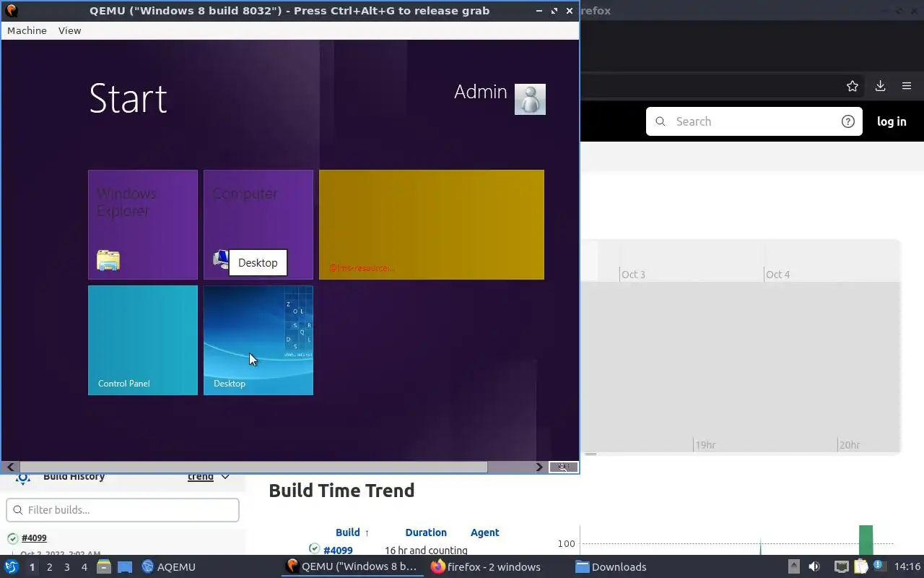Open the Downloads taskbar entry
924x578 pixels.
pos(611,566)
